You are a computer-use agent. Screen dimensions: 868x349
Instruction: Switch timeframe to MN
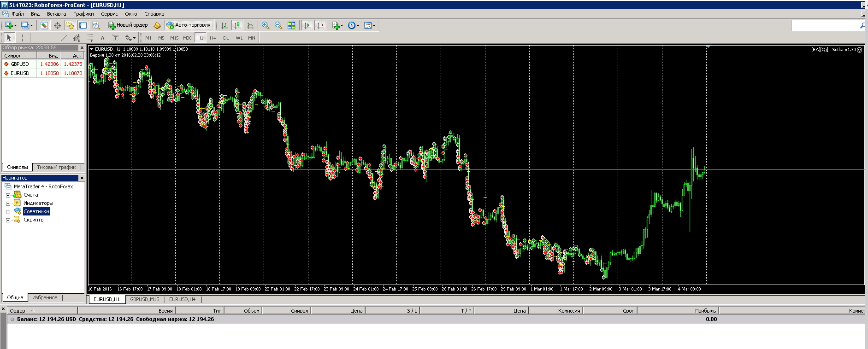(252, 38)
